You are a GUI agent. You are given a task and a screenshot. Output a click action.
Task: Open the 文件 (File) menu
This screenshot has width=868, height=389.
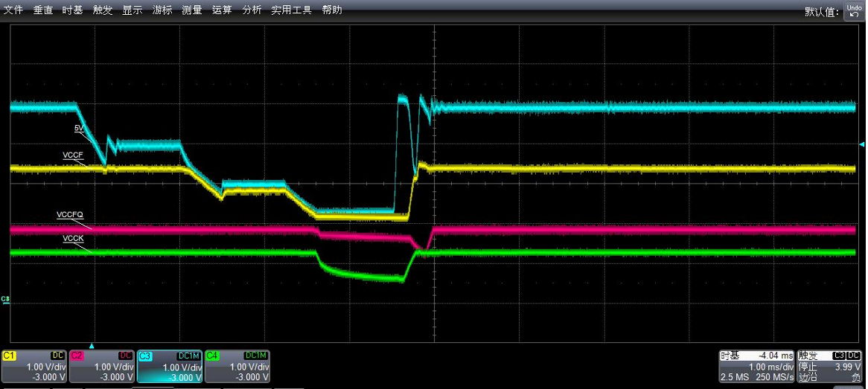coord(13,10)
